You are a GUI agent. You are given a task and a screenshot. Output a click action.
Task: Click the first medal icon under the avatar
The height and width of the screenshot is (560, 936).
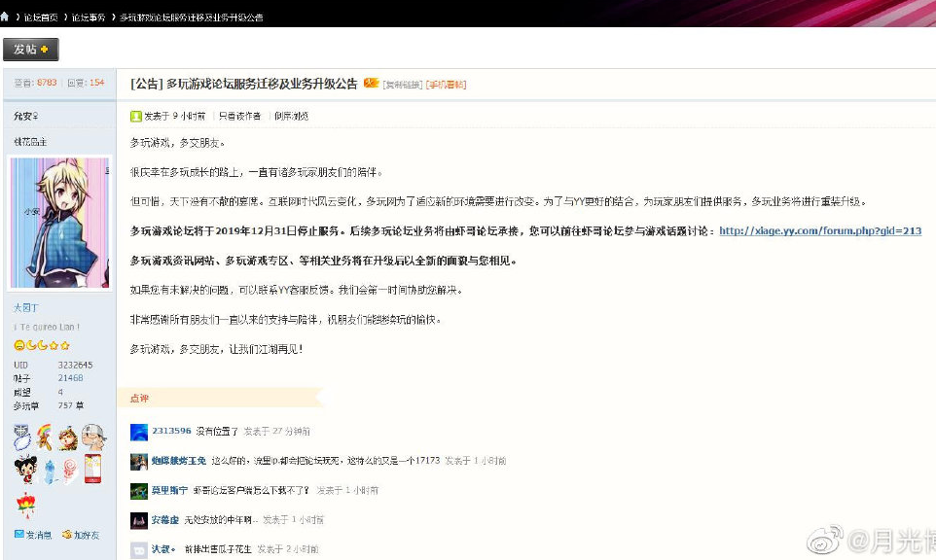[x=21, y=436]
